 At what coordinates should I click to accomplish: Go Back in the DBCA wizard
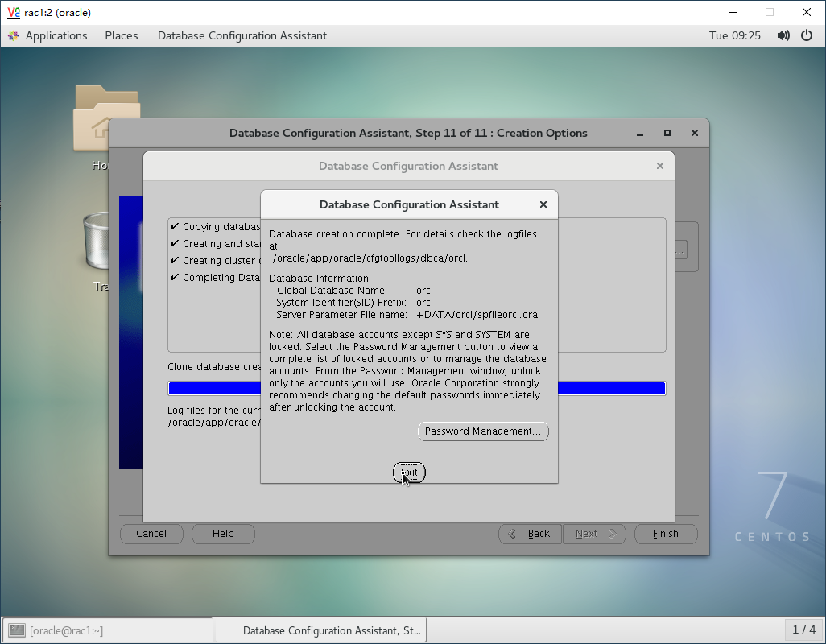tap(530, 534)
